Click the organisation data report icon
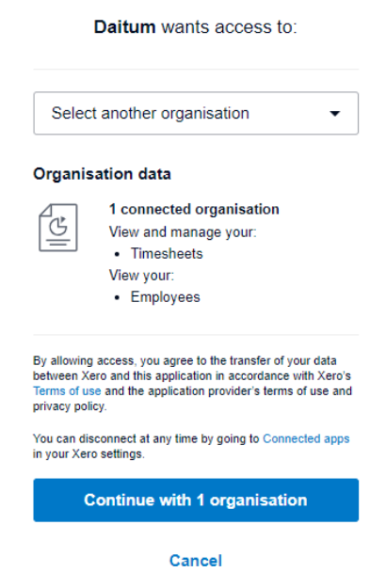 58,228
